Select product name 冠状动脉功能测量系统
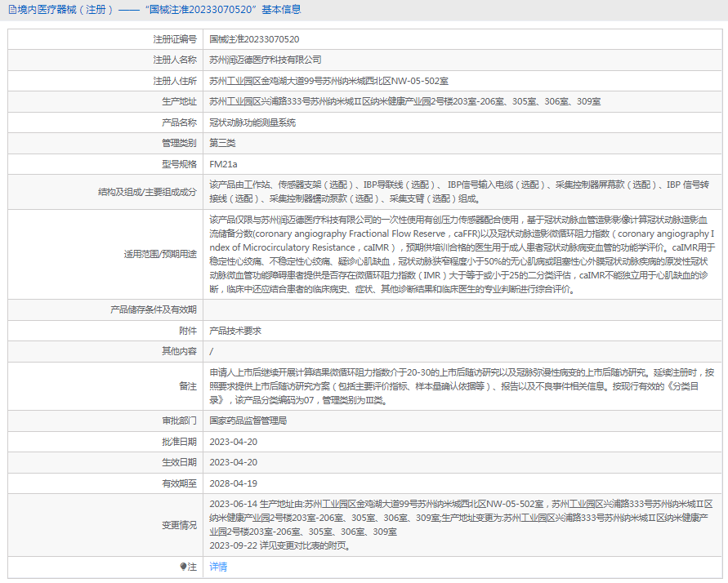The width and height of the screenshot is (728, 583). pyautogui.click(x=252, y=122)
